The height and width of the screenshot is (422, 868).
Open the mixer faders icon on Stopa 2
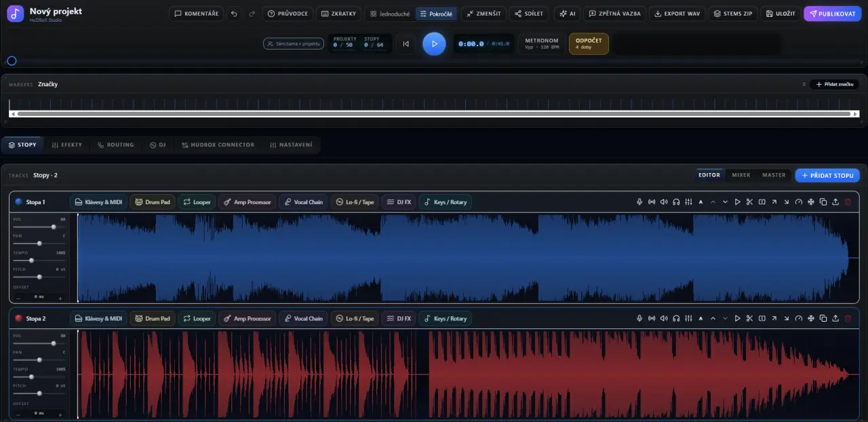(688, 318)
